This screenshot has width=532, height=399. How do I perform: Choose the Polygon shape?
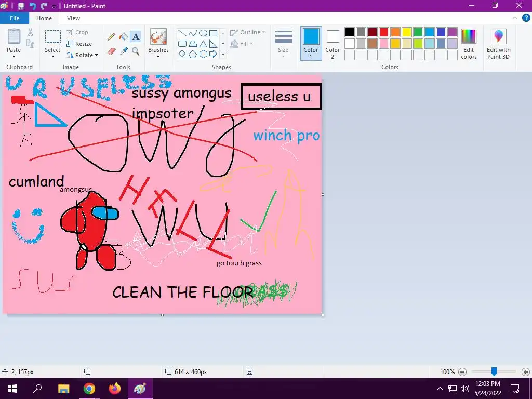coord(193,44)
